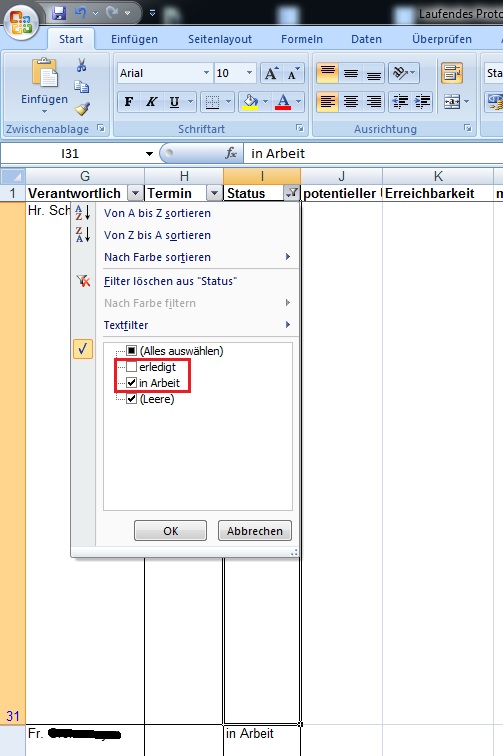Image resolution: width=503 pixels, height=756 pixels.
Task: Toggle bold formatting (F)
Action: tap(129, 102)
